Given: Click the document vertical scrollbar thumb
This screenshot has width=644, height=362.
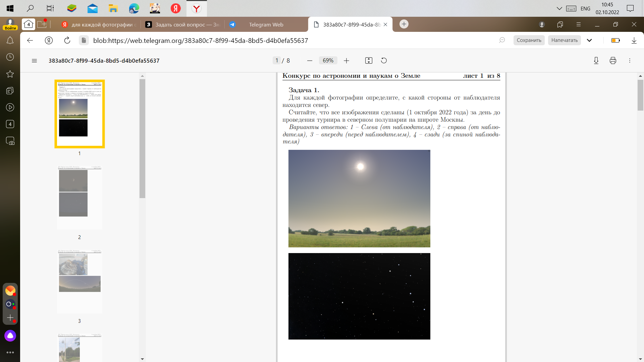Looking at the screenshot, I should tap(640, 95).
